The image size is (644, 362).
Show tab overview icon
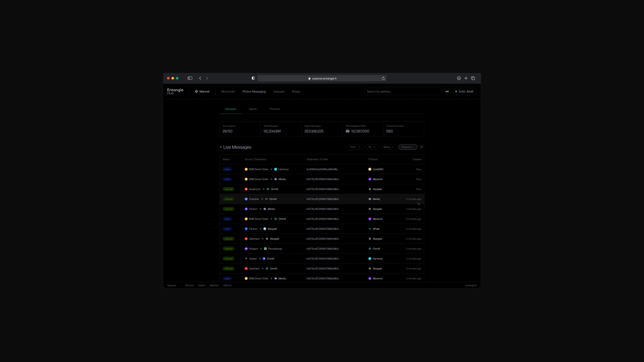473,78
